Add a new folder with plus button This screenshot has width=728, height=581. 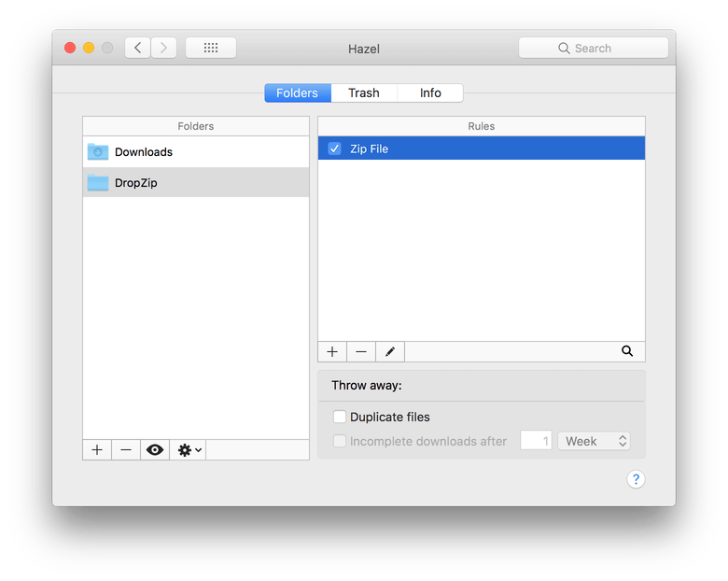click(97, 450)
